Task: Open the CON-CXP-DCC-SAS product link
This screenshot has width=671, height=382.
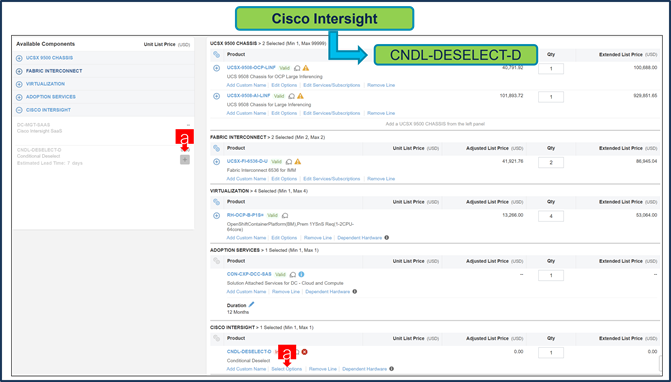Action: click(249, 274)
